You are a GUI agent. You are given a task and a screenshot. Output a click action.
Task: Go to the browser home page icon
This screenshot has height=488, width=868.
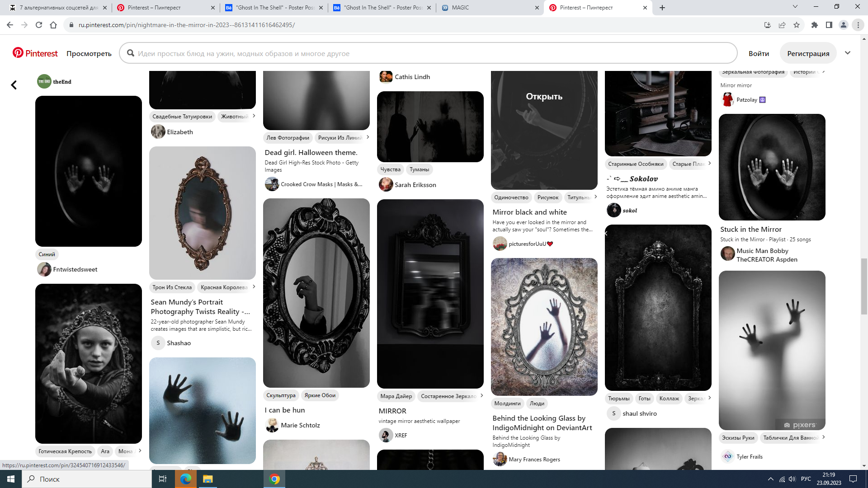point(53,25)
